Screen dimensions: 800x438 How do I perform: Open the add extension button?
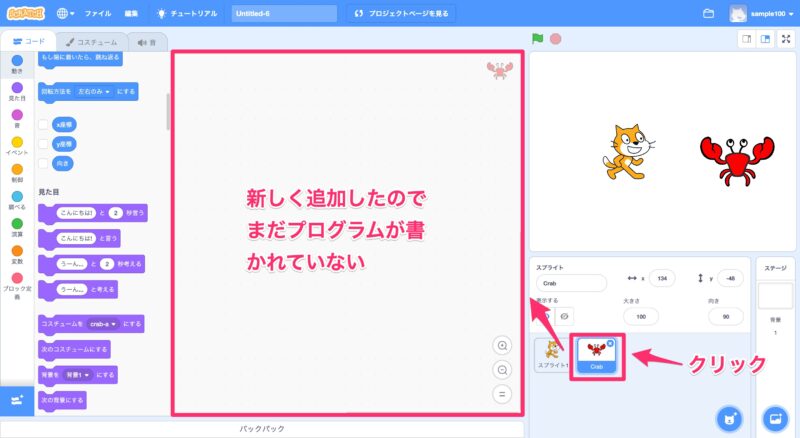click(17, 400)
